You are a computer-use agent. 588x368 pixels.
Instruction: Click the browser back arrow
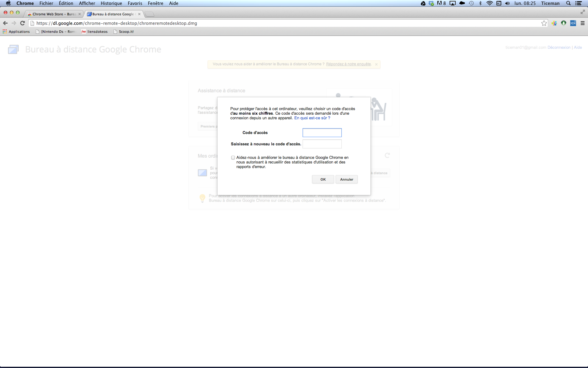pos(5,23)
